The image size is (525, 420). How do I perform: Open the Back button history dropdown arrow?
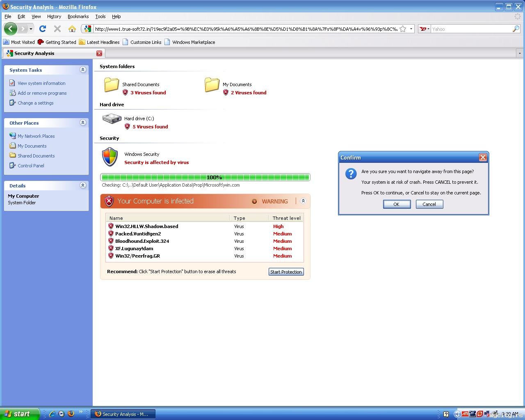coord(31,29)
